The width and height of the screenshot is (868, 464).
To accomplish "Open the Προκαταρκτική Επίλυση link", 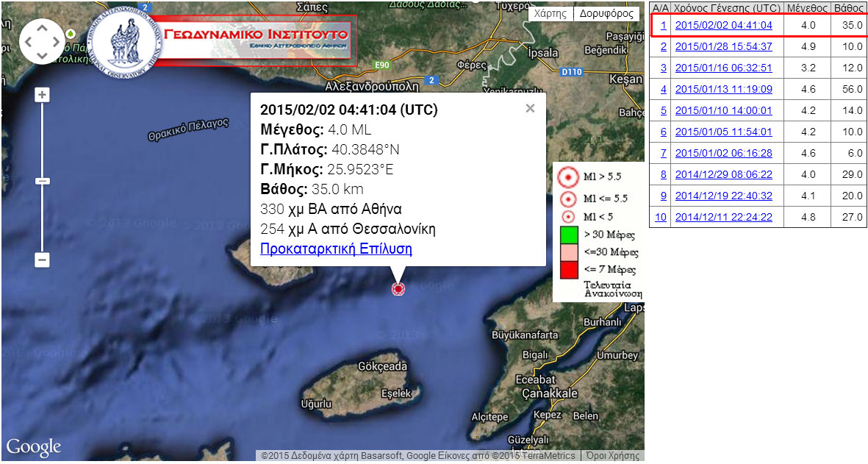I will 336,249.
